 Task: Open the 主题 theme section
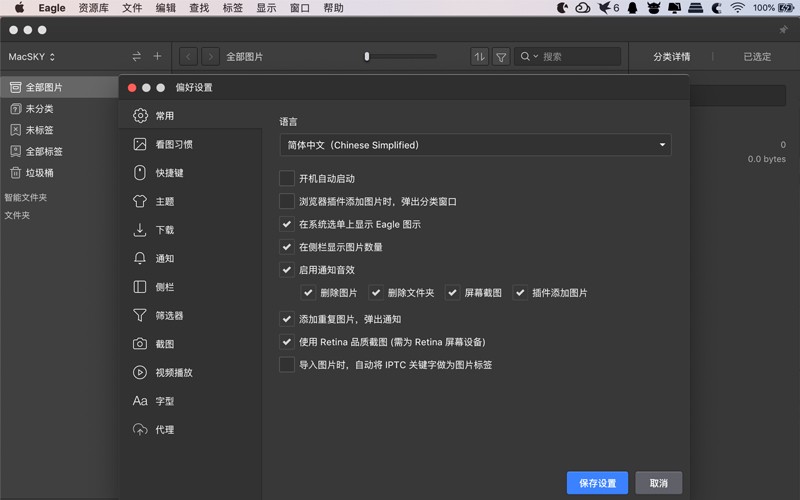pyautogui.click(x=190, y=202)
